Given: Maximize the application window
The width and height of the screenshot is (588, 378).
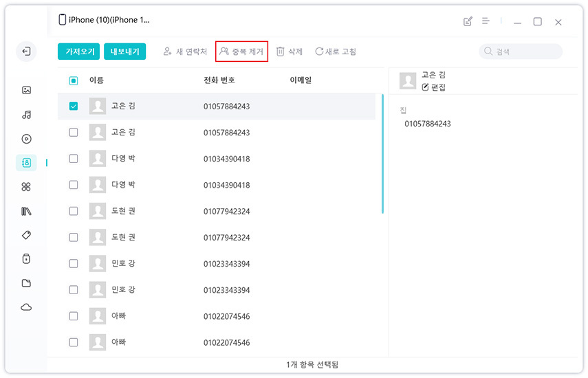Looking at the screenshot, I should point(537,21).
